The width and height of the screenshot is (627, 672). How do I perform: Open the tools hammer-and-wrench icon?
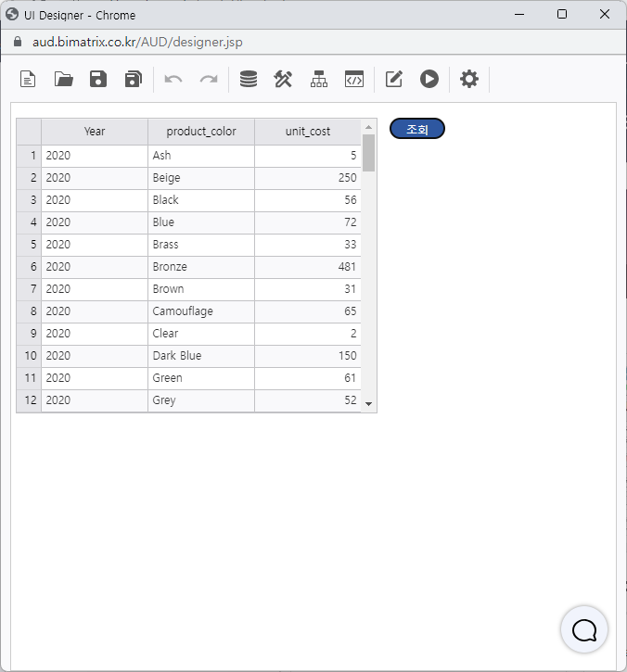[283, 79]
